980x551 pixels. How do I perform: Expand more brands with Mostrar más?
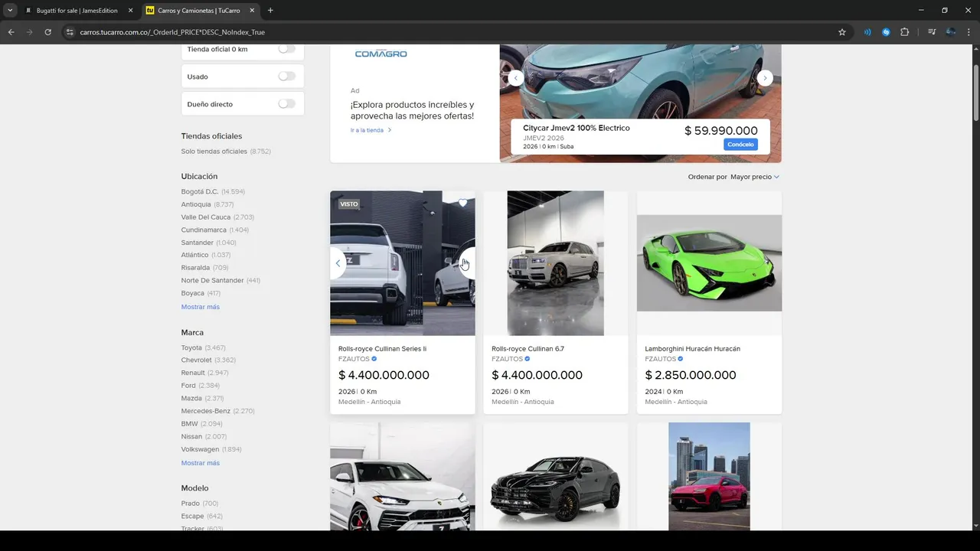tap(201, 463)
